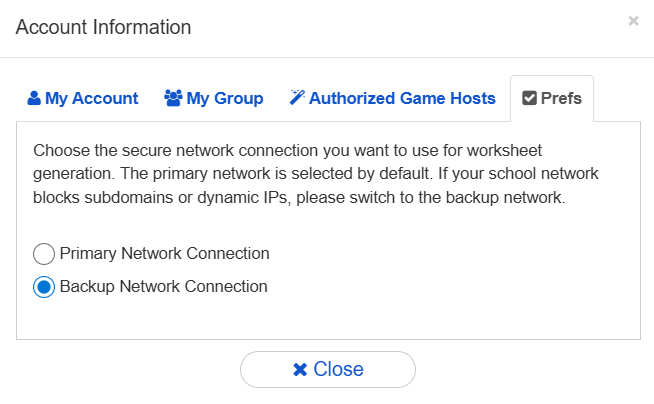The image size is (654, 404).
Task: Click the magic wand icon for Authorized Game Hosts
Action: pyautogui.click(x=297, y=98)
